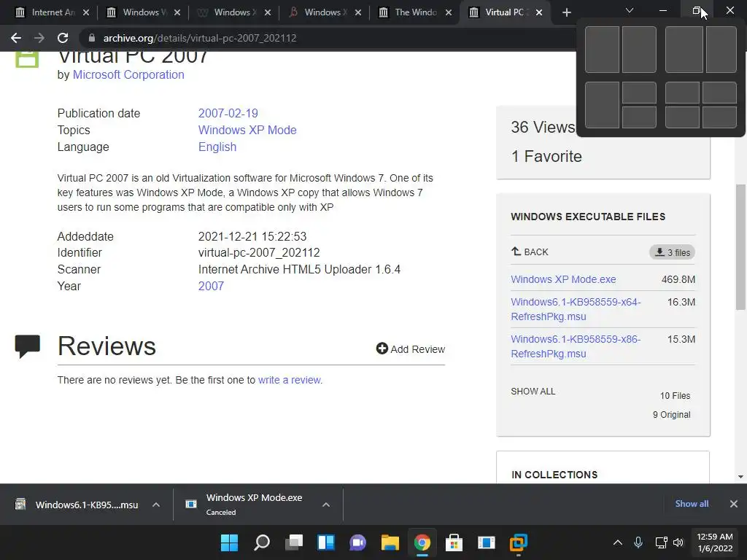747x560 pixels.
Task: Open the Microsoft Corporation creator link
Action: 128,75
